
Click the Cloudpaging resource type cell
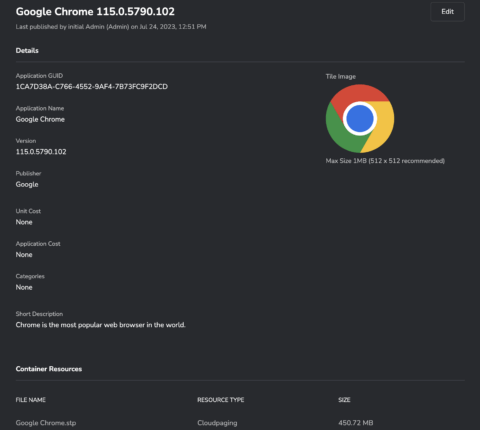pyautogui.click(x=217, y=423)
